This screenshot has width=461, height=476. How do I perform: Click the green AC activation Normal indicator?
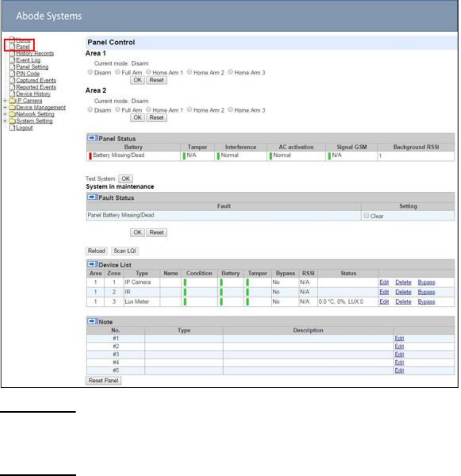pyautogui.click(x=271, y=156)
